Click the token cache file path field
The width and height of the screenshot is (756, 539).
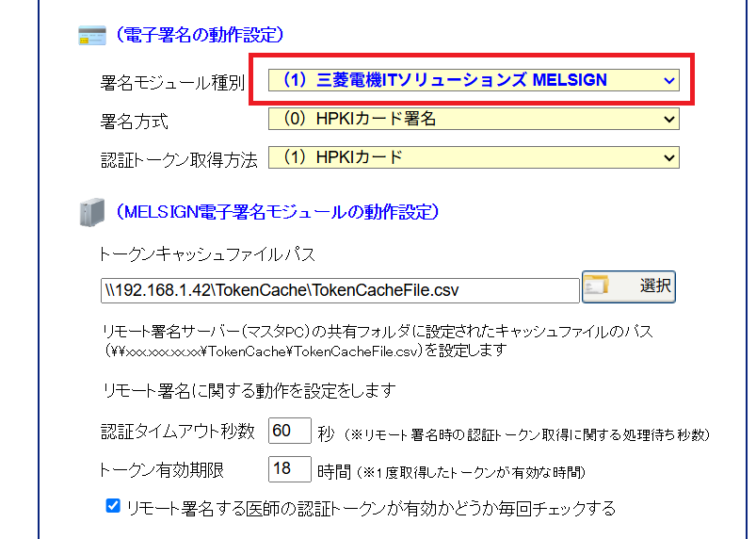point(340,290)
